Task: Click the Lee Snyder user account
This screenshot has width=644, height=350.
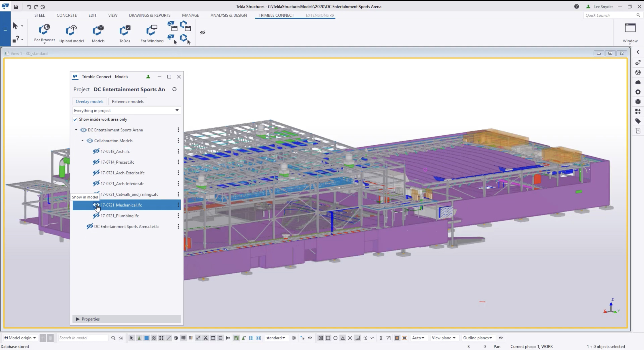Action: (600, 6)
